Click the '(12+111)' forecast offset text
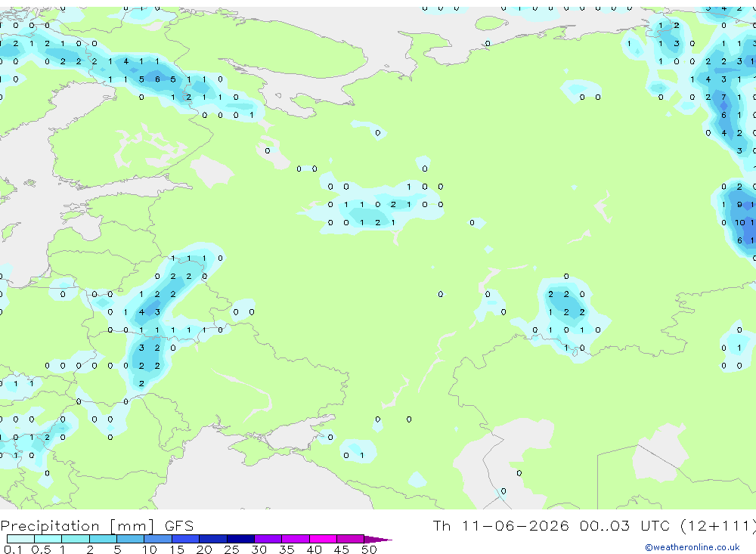Screen dimensions: 756x554 pos(718,525)
